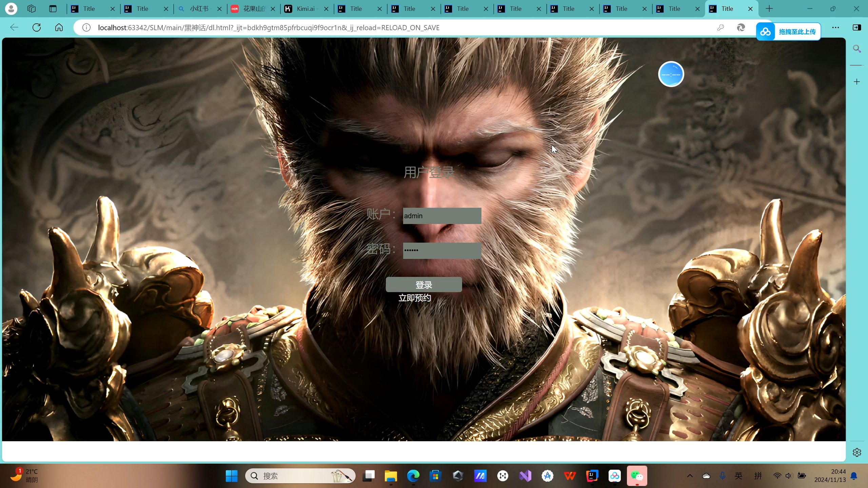Image resolution: width=868 pixels, height=488 pixels.
Task: Open IntelliJ IDEA from the taskbar
Action: pos(592,476)
